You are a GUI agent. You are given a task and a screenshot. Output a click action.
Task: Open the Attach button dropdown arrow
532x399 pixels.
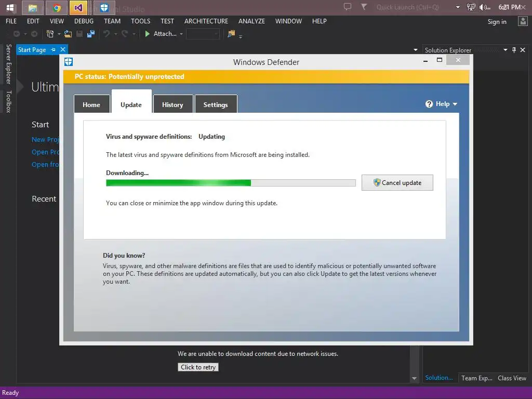click(x=181, y=34)
